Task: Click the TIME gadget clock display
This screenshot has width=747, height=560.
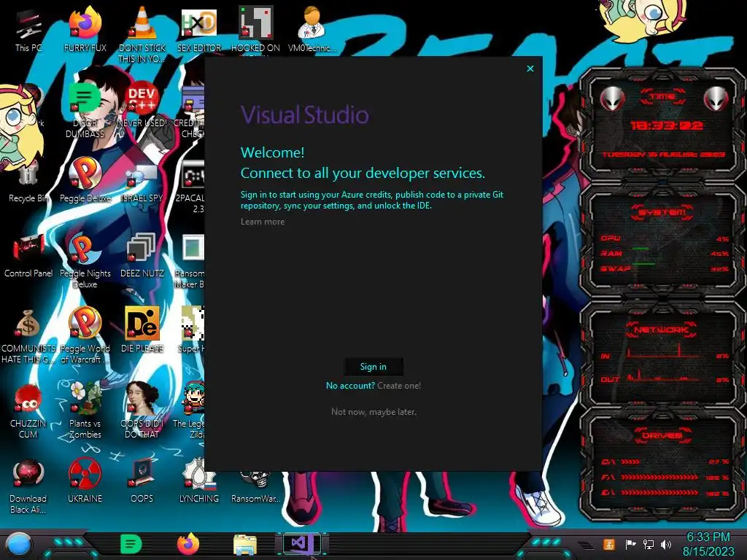Action: (665, 125)
